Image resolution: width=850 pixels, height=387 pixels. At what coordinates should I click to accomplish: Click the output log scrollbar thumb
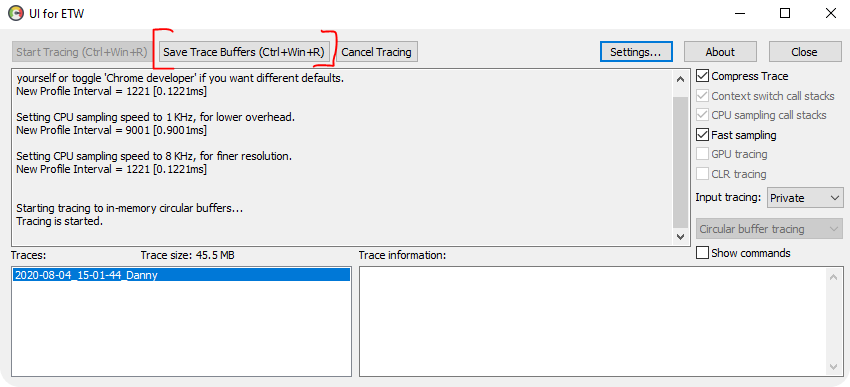[680, 163]
